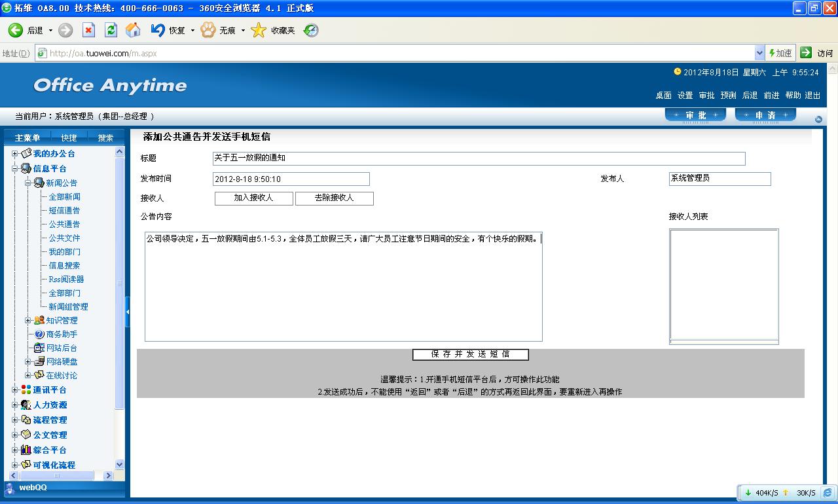Click the sidebar vertical scrollbar down arrow
Viewport: 838px width, 504px height.
pos(119,464)
